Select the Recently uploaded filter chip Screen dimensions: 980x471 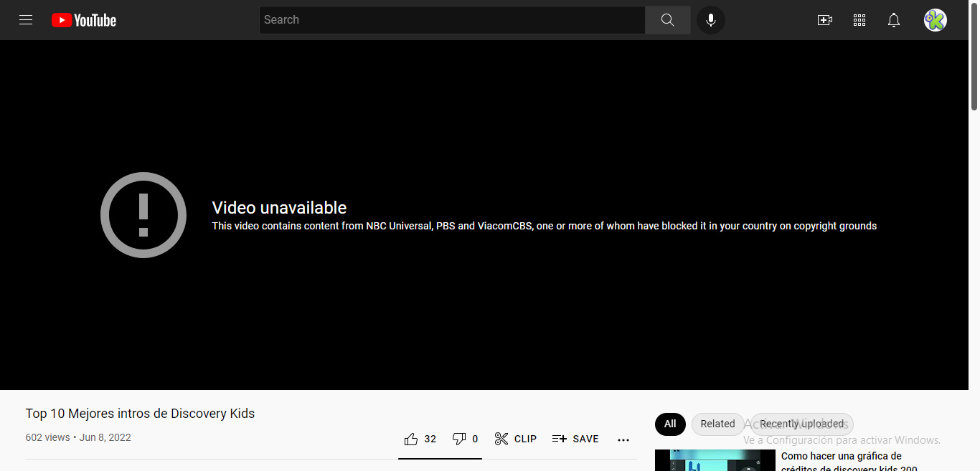click(802, 424)
